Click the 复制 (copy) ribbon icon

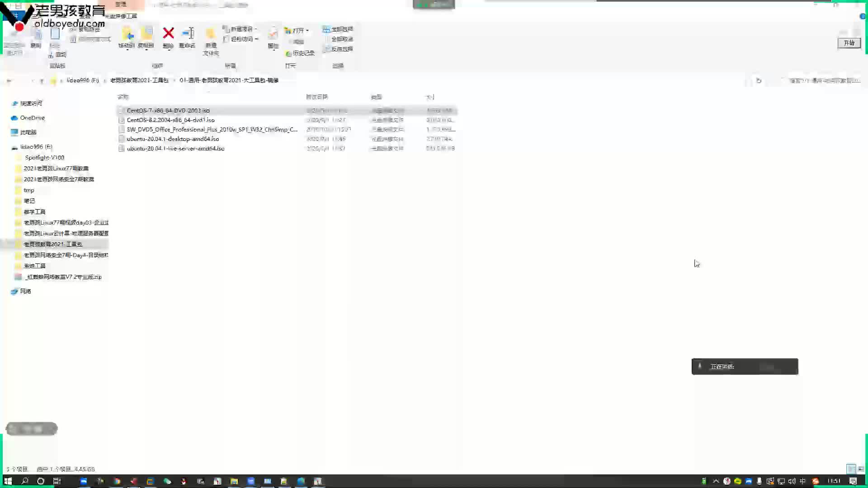(x=36, y=38)
